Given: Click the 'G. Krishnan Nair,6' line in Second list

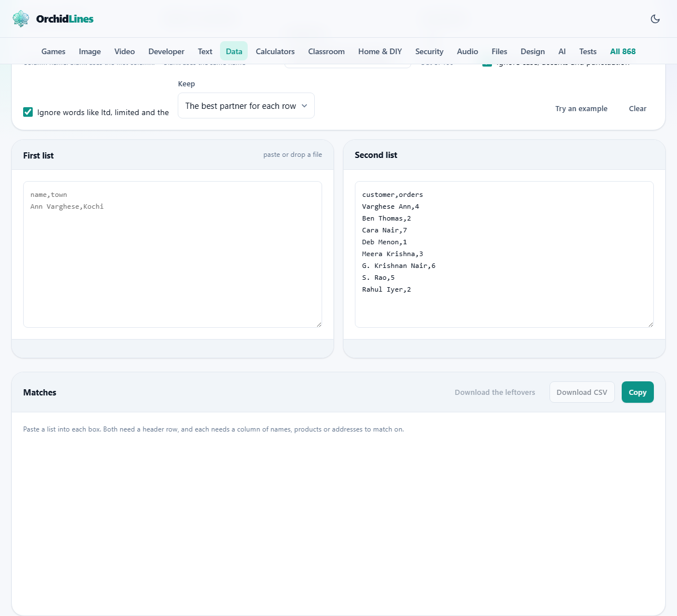Looking at the screenshot, I should 399,266.
